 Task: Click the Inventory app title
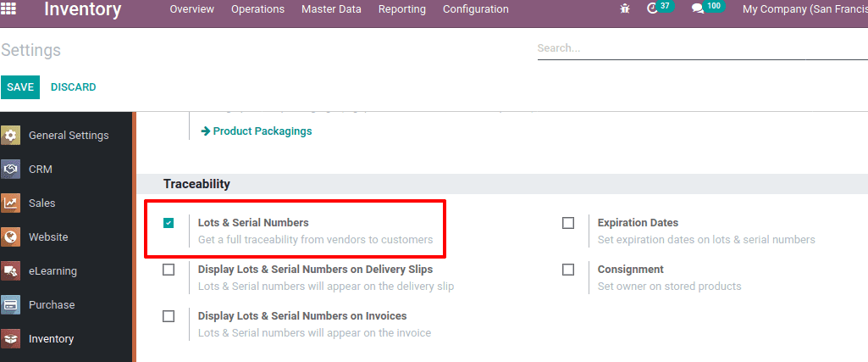[x=82, y=9]
